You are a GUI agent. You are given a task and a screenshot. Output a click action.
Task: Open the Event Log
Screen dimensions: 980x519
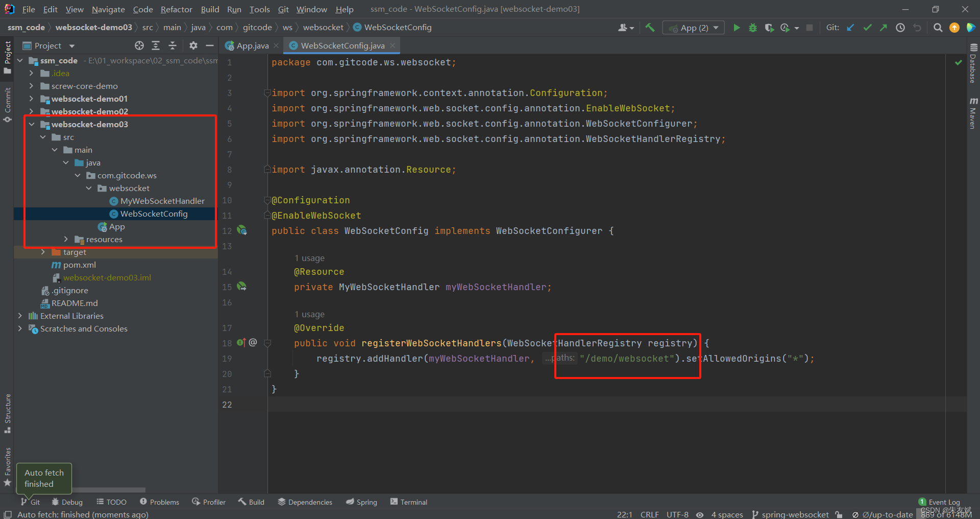(x=939, y=502)
